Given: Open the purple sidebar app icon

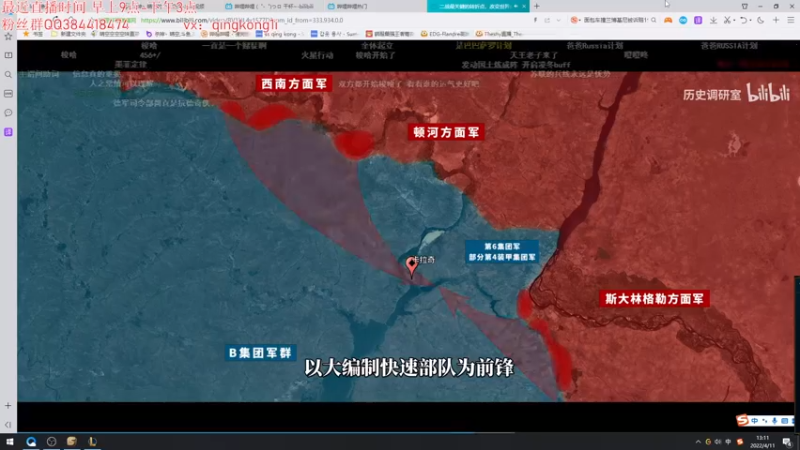Looking at the screenshot, I should coord(8,132).
